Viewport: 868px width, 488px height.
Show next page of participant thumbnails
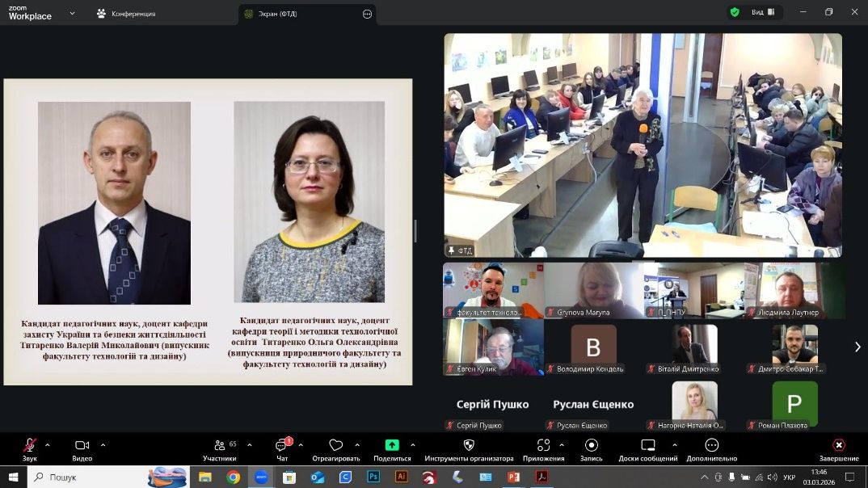857,347
